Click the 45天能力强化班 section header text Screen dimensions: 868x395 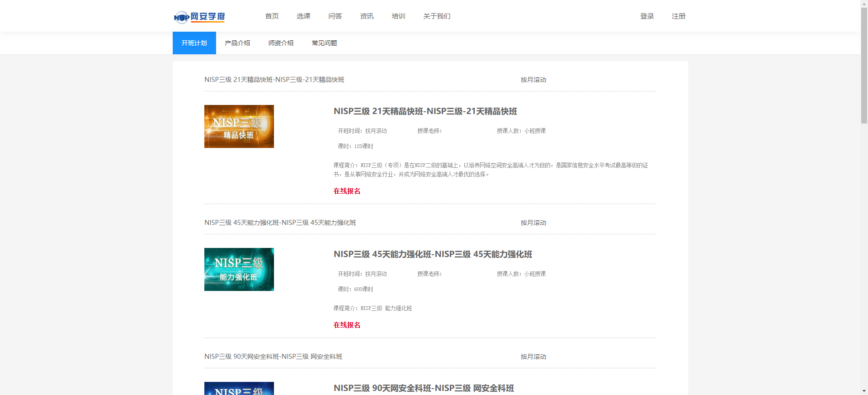(x=280, y=223)
